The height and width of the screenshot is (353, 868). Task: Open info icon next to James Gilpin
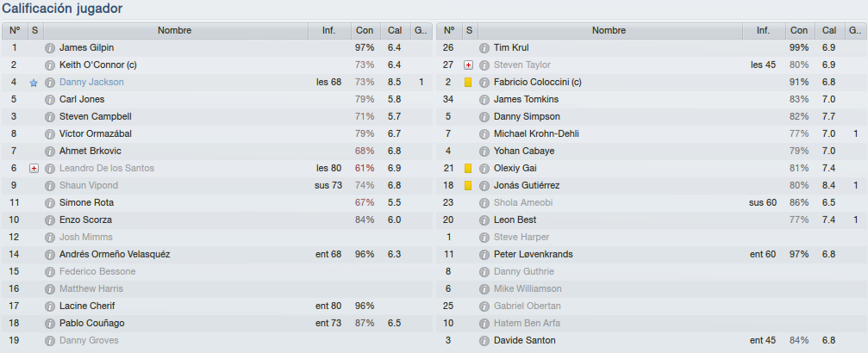(x=49, y=48)
